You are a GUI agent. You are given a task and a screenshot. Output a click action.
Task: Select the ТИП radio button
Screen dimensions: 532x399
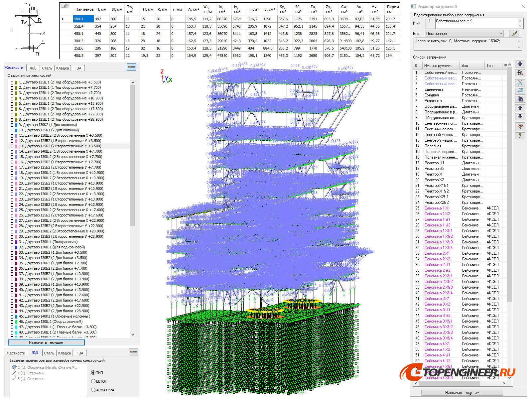coord(93,373)
